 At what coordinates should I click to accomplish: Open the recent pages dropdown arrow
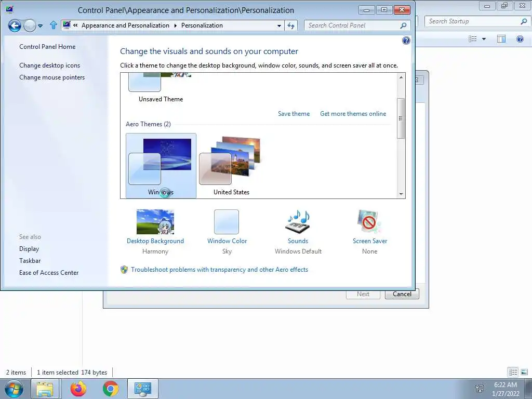41,26
